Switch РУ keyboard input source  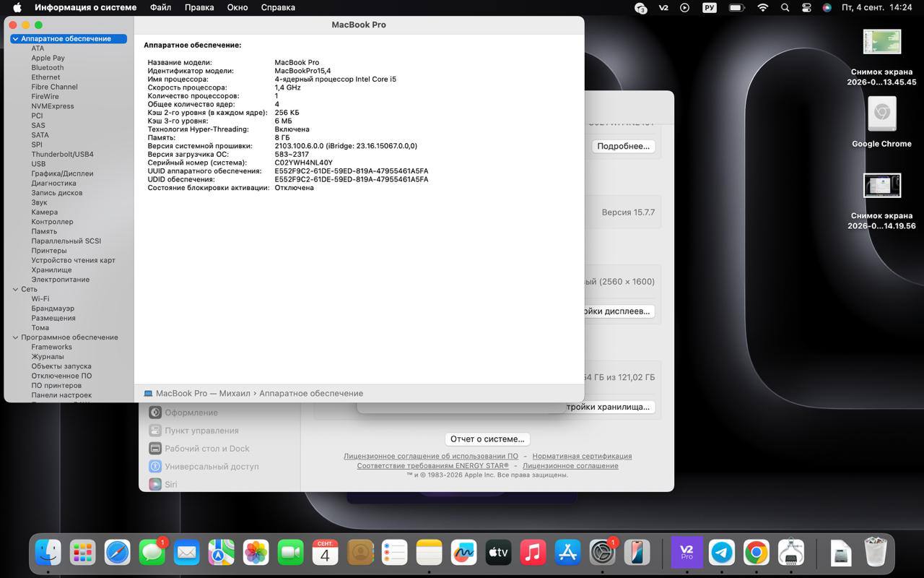click(x=710, y=7)
